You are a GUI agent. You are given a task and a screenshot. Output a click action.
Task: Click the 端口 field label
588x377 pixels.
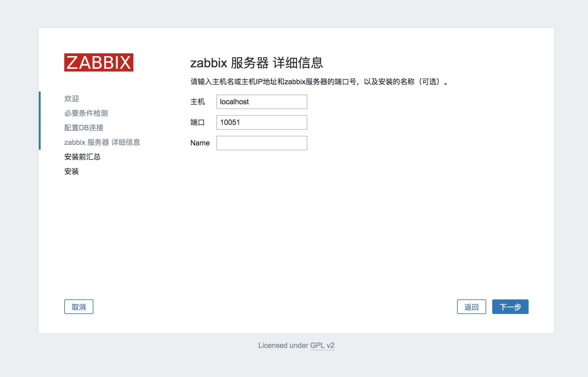[x=198, y=122]
